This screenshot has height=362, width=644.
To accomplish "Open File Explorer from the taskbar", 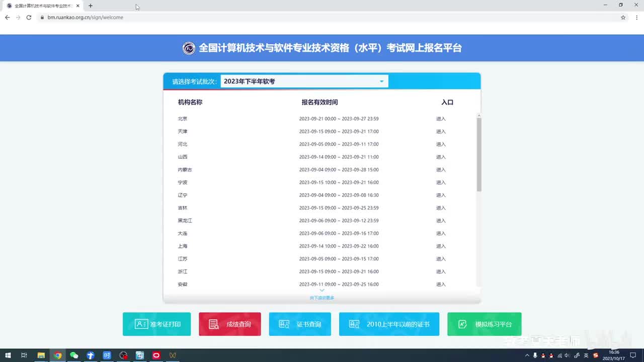I will pos(41,355).
